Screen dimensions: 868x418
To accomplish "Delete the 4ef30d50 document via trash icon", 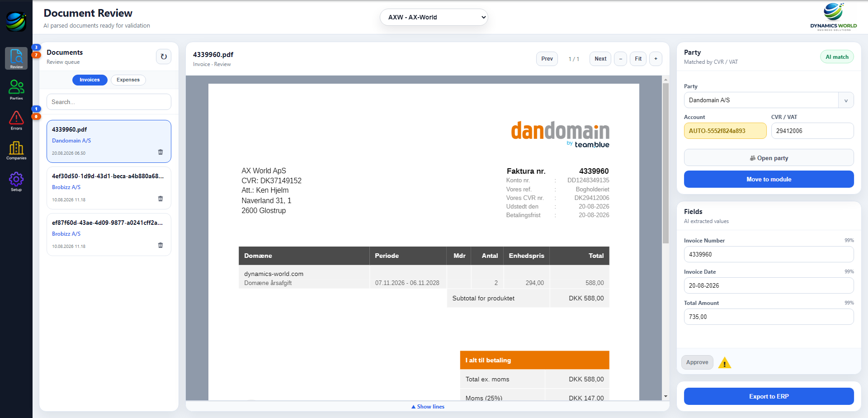I will 160,199.
